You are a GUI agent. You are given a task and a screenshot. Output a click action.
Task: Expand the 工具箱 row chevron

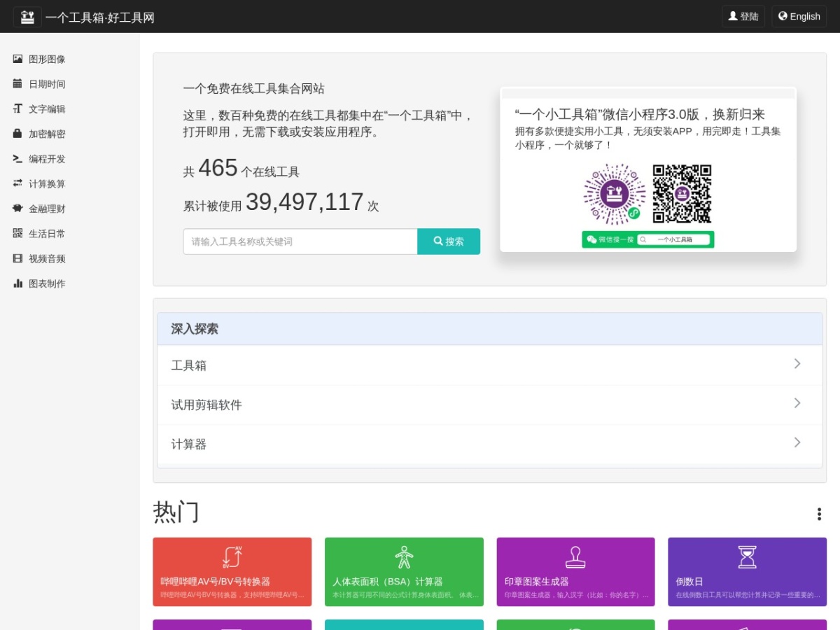click(x=797, y=364)
